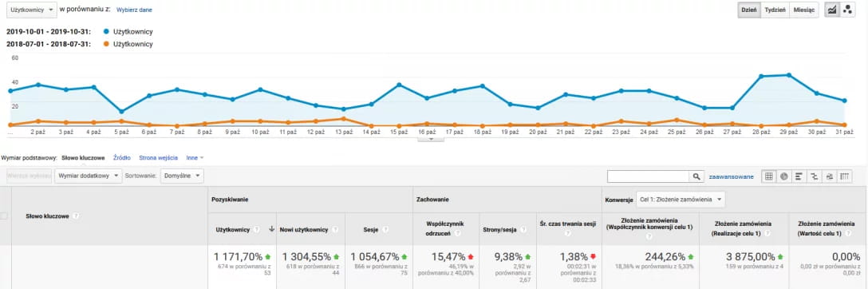Click help icon next to Sesje
The width and height of the screenshot is (868, 289).
click(x=385, y=229)
